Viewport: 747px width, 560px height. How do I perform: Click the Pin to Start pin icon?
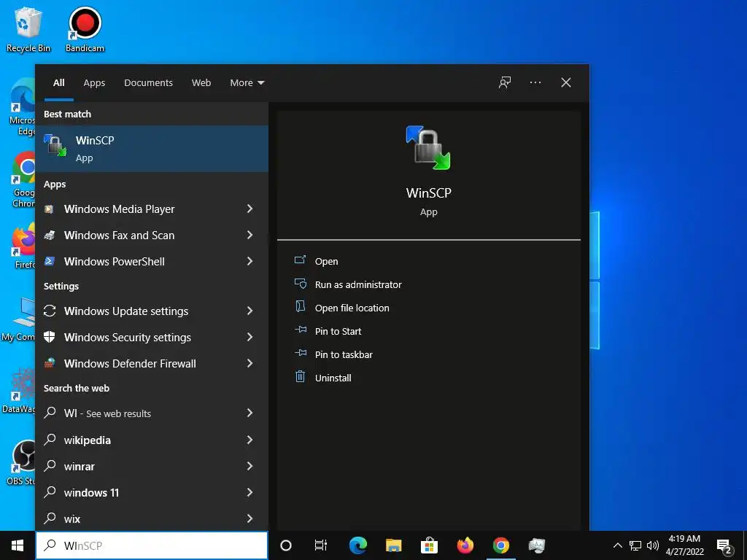click(300, 330)
